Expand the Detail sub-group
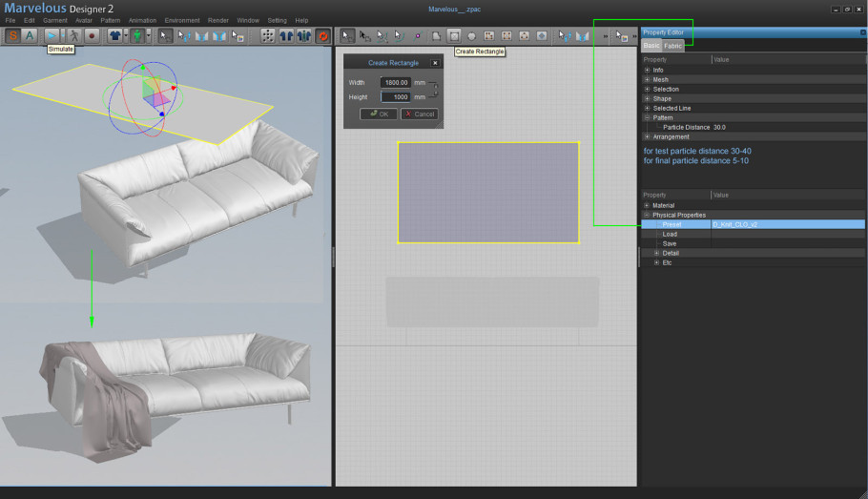The image size is (868, 499). click(657, 253)
